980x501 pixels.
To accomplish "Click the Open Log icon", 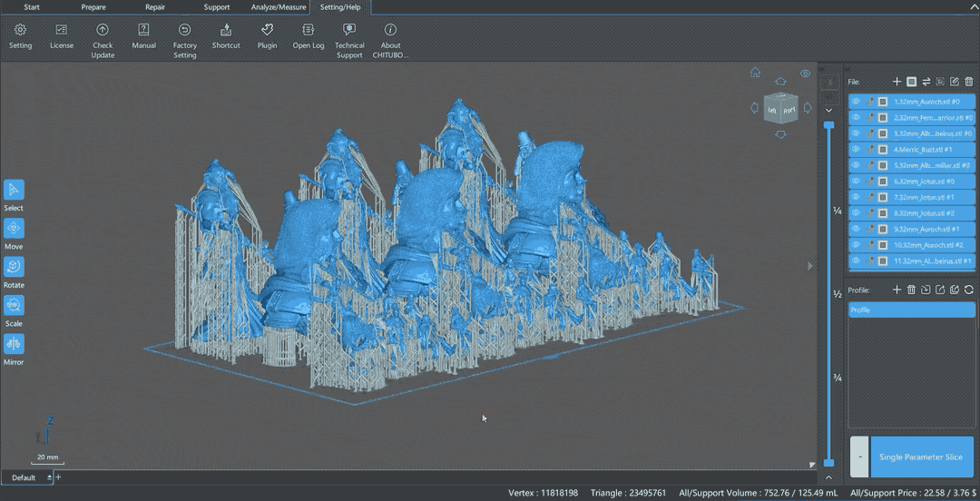I will pyautogui.click(x=309, y=30).
